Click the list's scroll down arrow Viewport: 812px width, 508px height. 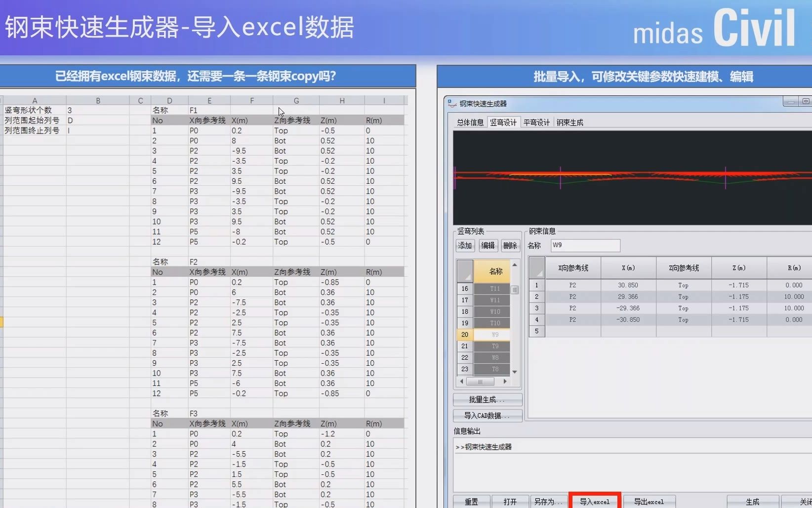(515, 372)
